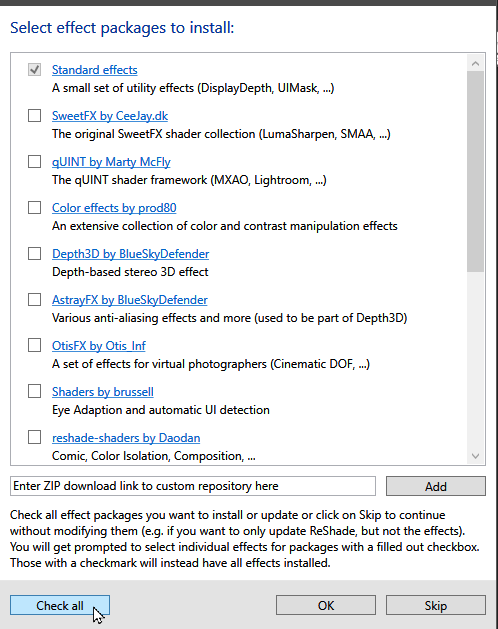The image size is (498, 629).
Task: Click the scrollbar up arrow
Action: tap(476, 63)
